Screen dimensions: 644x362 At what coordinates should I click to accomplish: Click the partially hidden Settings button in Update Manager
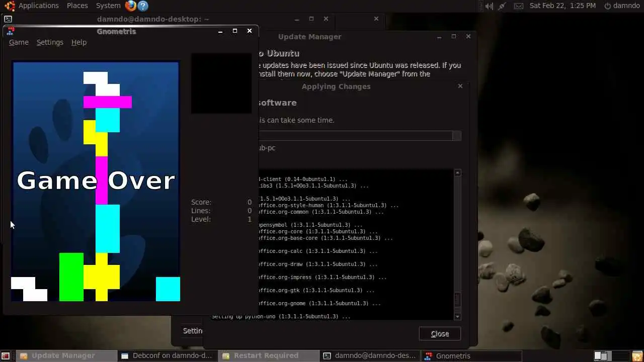point(193,331)
